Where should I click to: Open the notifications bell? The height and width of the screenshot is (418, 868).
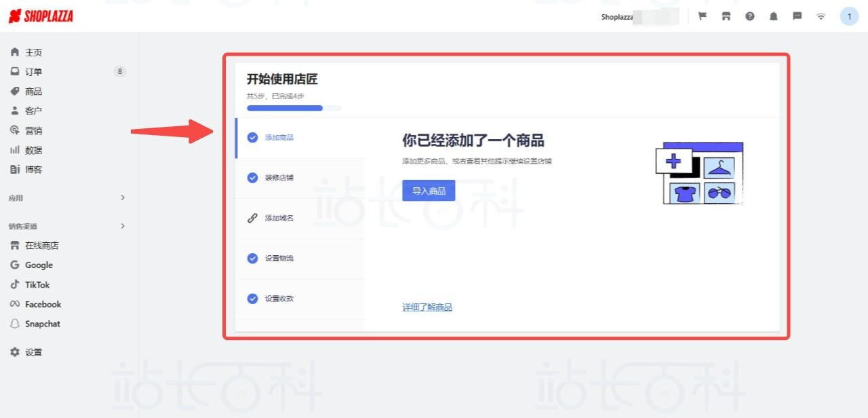coord(774,16)
